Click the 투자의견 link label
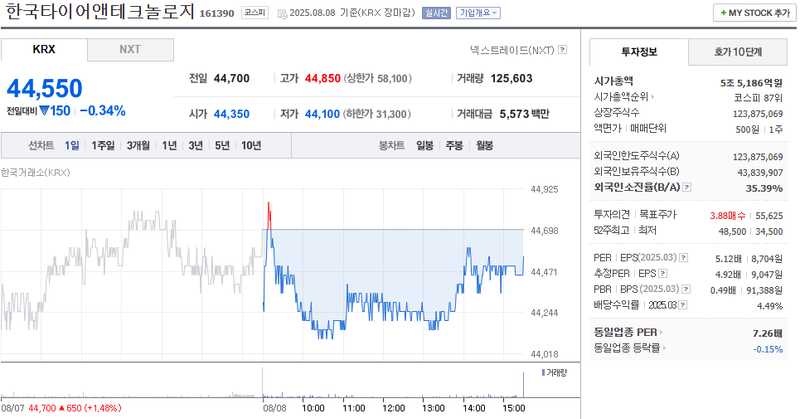 (612, 215)
